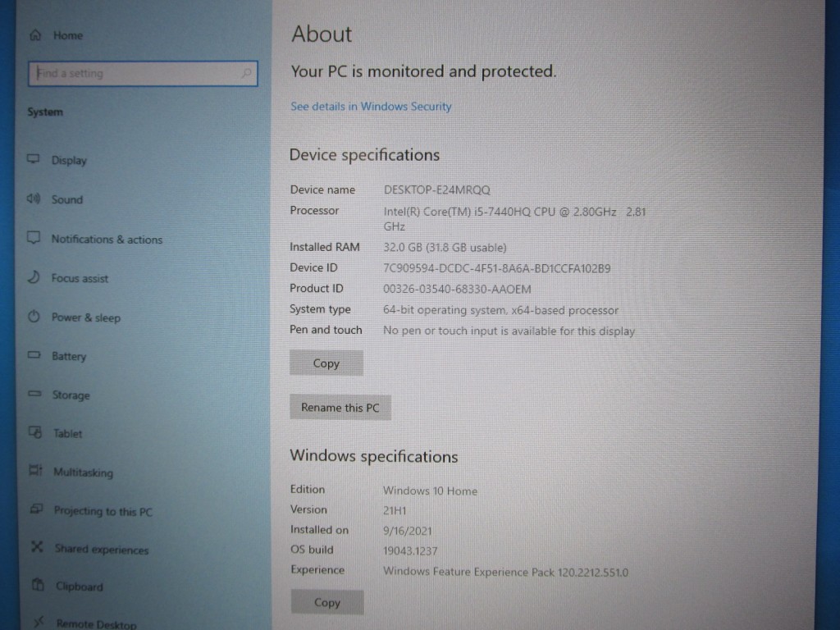Screen dimensions: 840x630
Task: Select Remote Desktop in sidebar
Action: coord(96,624)
